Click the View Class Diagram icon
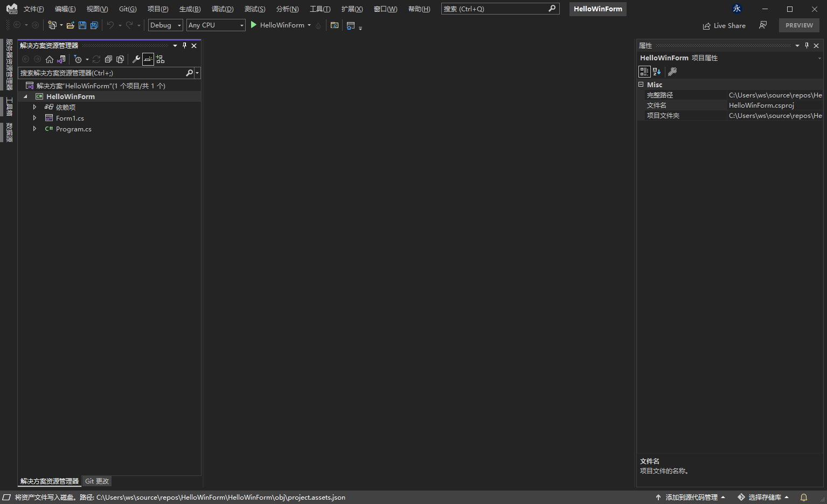827x504 pixels. [x=161, y=59]
